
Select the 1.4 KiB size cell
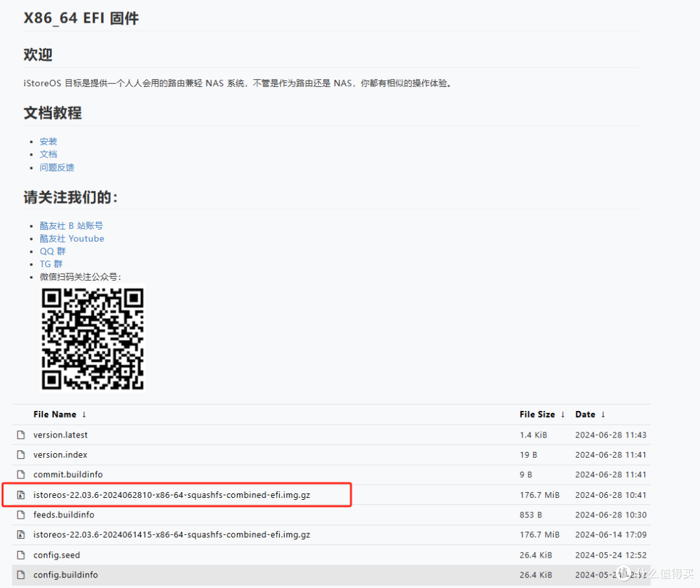[x=533, y=435]
